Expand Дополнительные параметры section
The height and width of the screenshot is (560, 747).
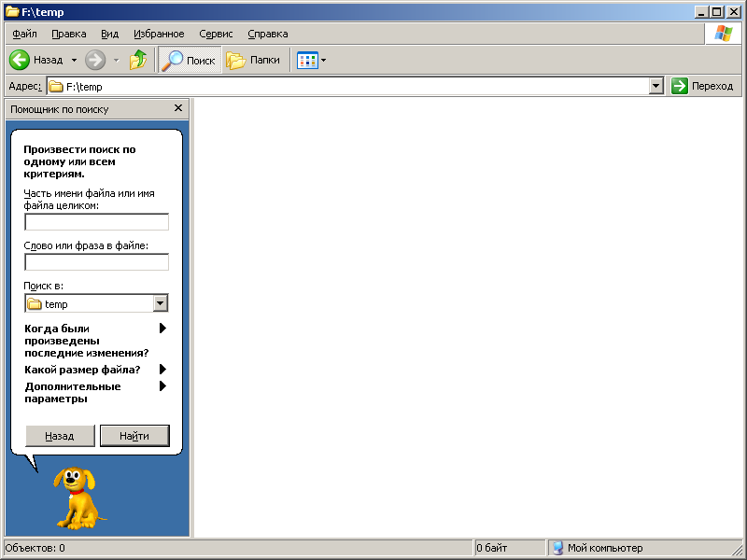[95, 392]
